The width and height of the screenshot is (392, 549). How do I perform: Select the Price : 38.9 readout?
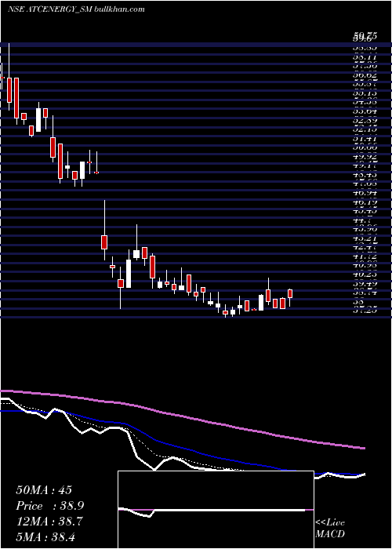point(50,506)
